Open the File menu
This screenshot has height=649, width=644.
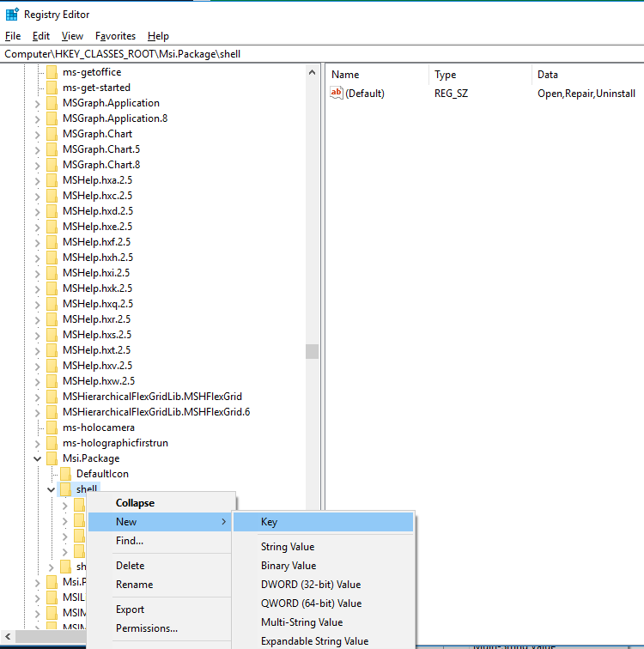(13, 36)
